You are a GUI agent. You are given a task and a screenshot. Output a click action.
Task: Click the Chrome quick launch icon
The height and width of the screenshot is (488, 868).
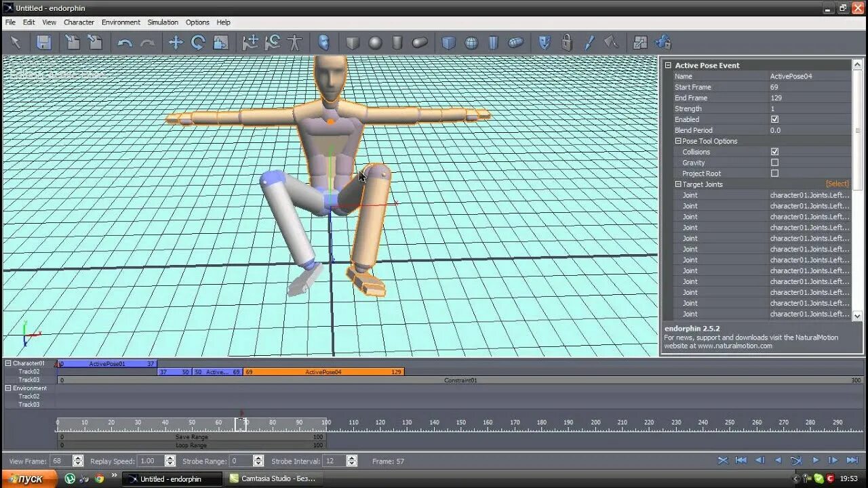coord(99,479)
